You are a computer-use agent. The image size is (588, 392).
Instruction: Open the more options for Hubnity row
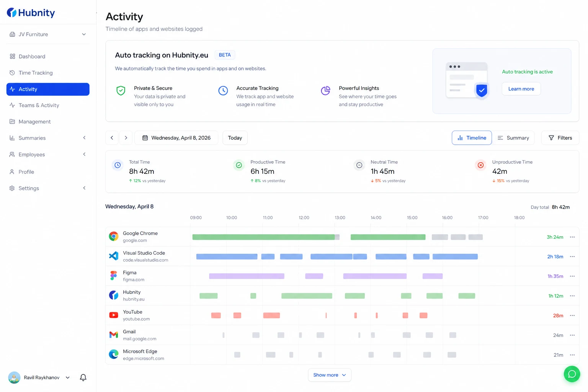coord(572,296)
